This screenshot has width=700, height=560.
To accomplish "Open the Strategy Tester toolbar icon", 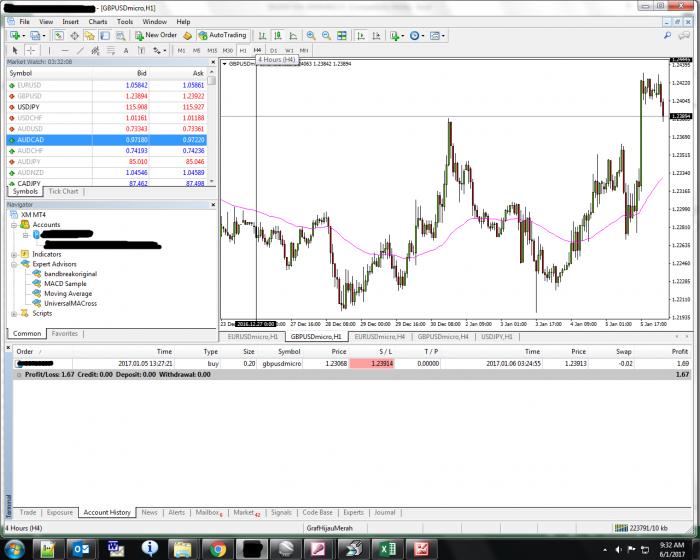I will pyautogui.click(x=120, y=35).
